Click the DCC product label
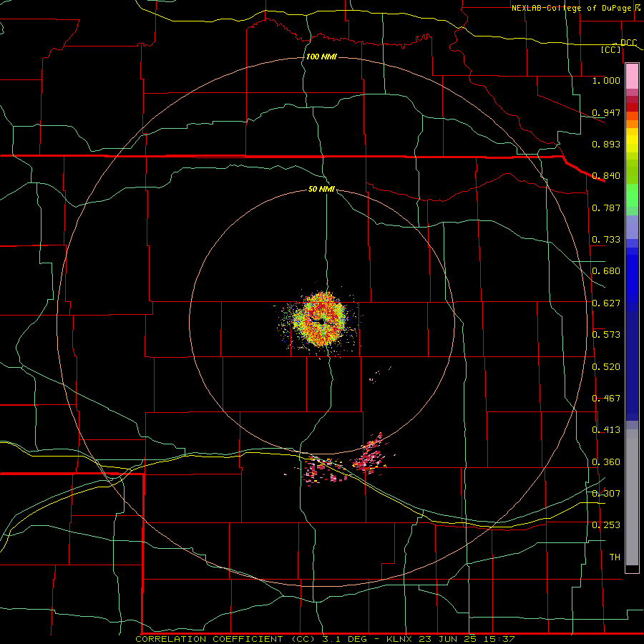Image resolution: width=644 pixels, height=644 pixels. (628, 42)
